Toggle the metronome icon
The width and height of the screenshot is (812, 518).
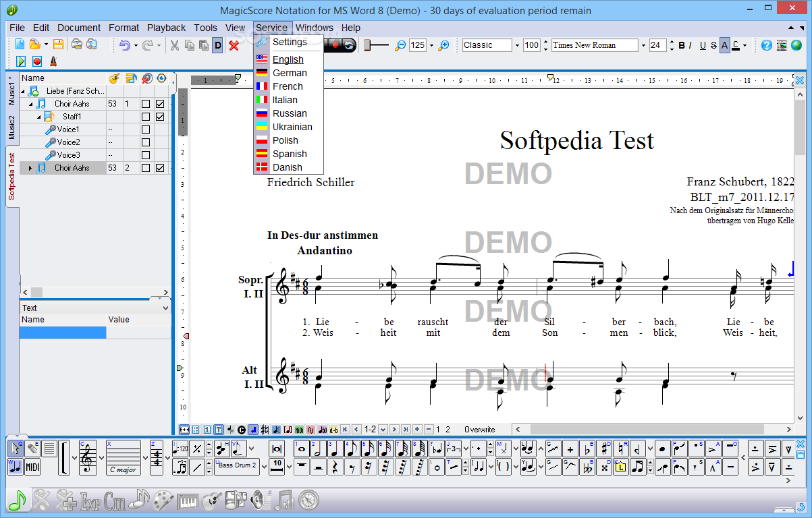(53, 61)
